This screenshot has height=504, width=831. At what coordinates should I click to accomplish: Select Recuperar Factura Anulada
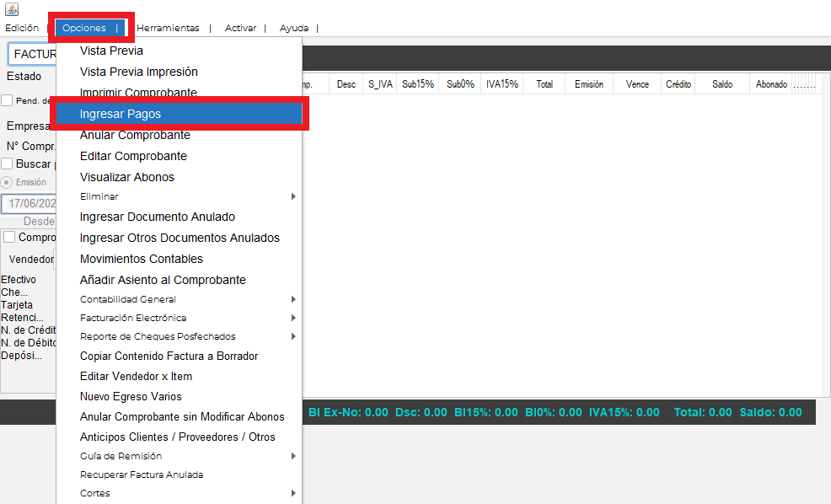pyautogui.click(x=180, y=475)
